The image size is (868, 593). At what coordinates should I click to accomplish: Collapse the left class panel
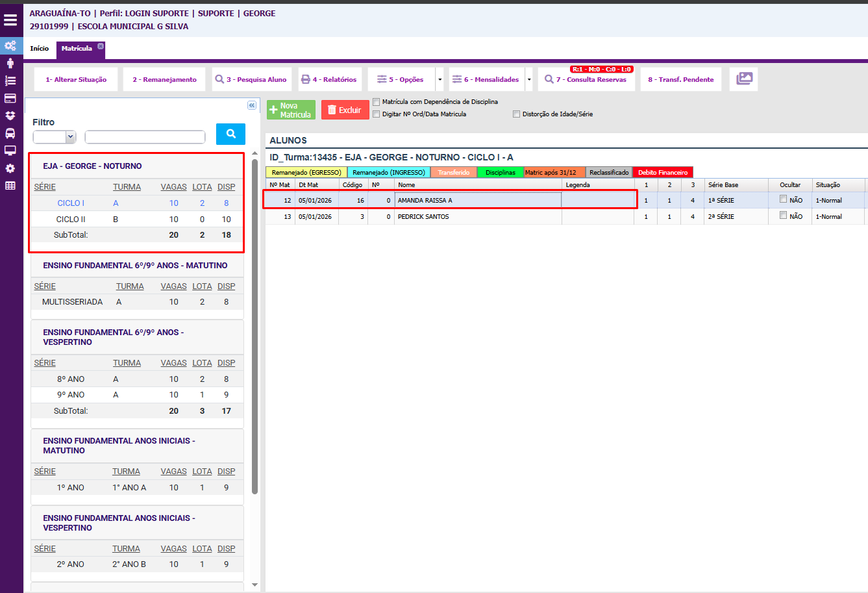(x=252, y=105)
